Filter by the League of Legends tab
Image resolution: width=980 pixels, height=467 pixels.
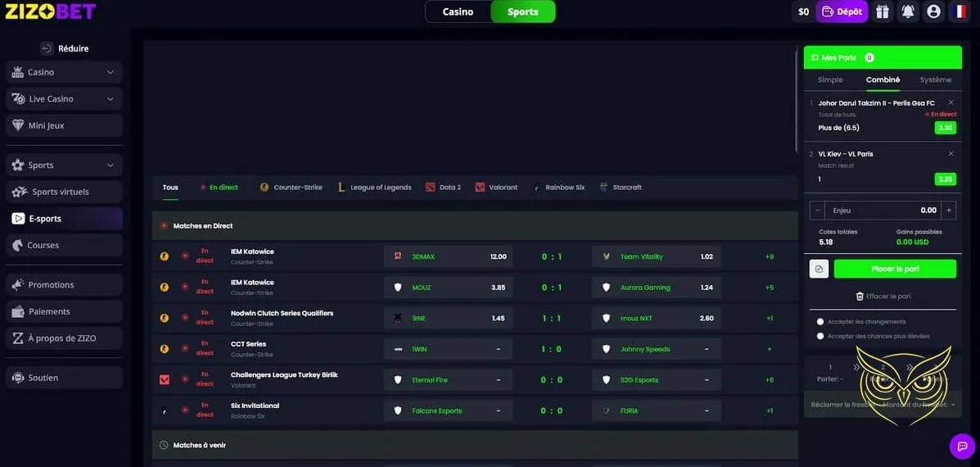click(x=375, y=188)
